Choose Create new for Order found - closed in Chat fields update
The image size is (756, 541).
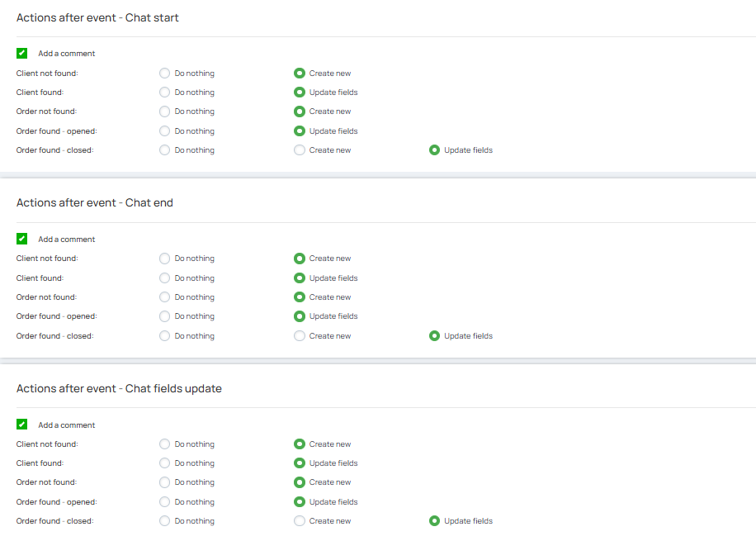[x=300, y=521]
